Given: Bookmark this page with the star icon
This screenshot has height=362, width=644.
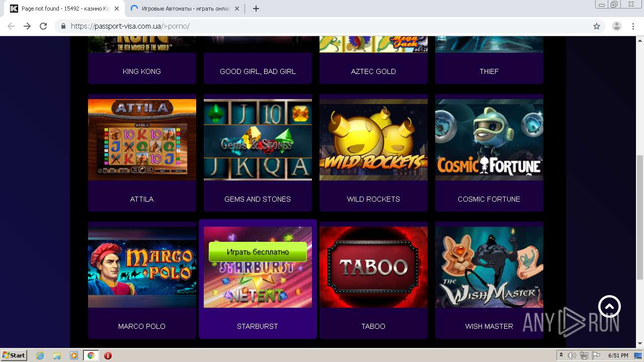Looking at the screenshot, I should (597, 26).
